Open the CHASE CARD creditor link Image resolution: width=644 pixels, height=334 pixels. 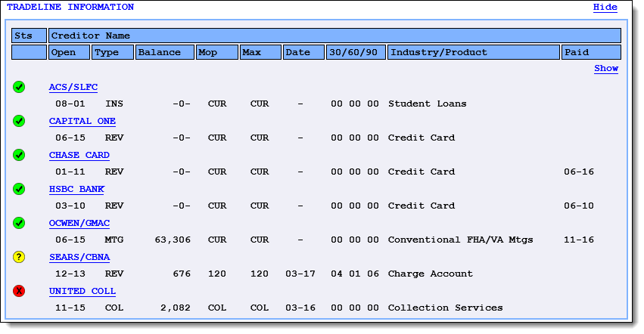pyautogui.click(x=79, y=156)
